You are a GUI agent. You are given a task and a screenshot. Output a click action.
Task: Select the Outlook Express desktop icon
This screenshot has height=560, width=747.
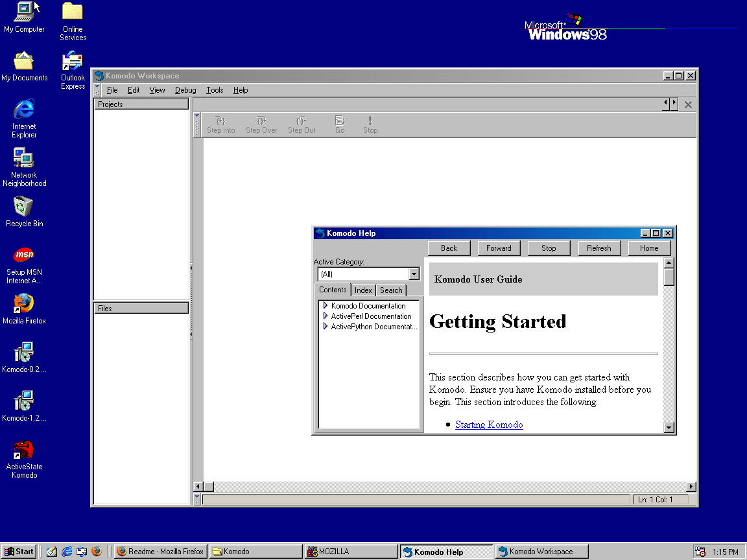point(73,71)
